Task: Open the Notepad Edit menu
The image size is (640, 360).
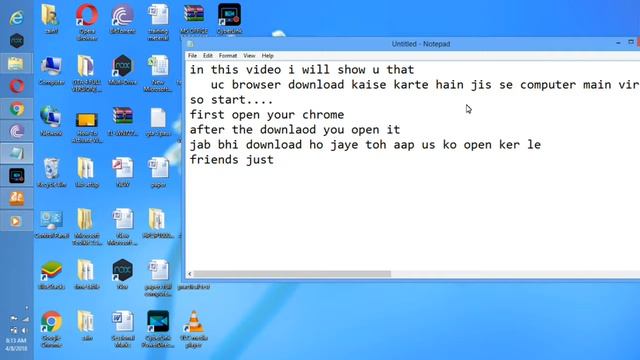Action: 208,56
